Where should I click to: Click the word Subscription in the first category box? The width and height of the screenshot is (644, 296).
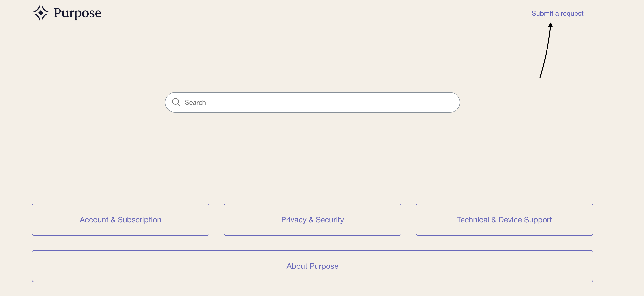140,220
